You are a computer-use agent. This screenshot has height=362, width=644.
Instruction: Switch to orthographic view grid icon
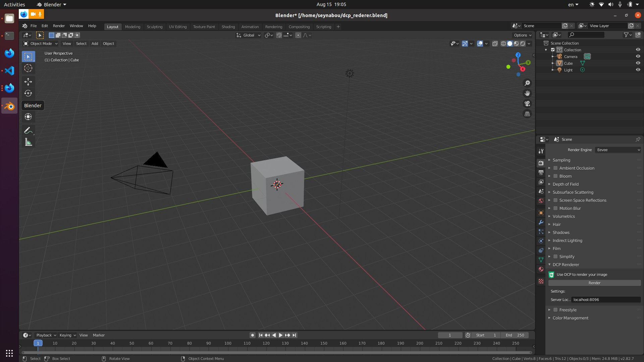pyautogui.click(x=527, y=114)
